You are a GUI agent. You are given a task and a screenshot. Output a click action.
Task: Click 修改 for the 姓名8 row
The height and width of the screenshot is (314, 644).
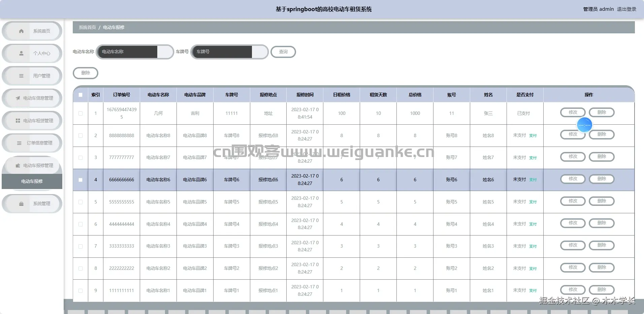[573, 134]
